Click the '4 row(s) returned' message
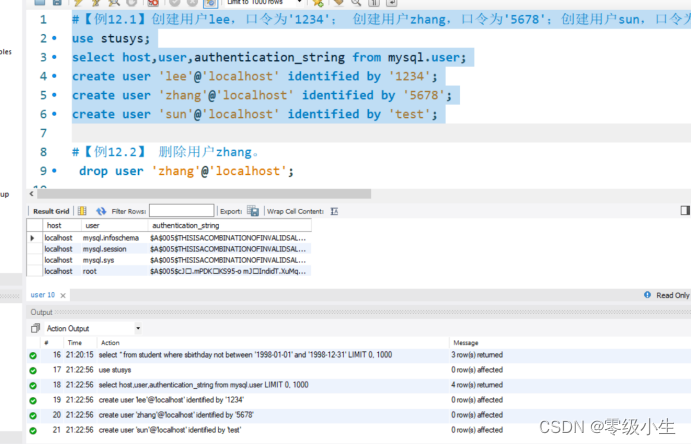The width and height of the screenshot is (691, 445). tap(477, 385)
